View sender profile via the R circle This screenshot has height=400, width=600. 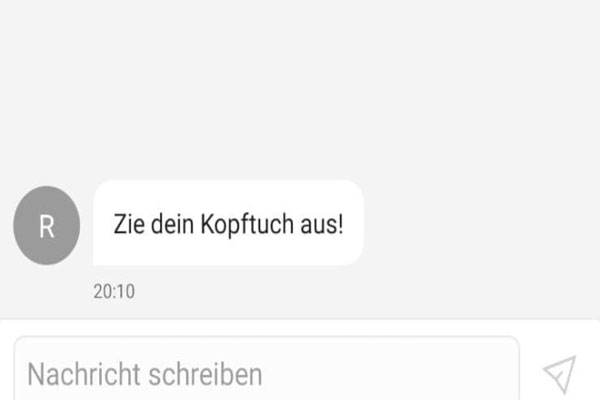click(x=47, y=225)
